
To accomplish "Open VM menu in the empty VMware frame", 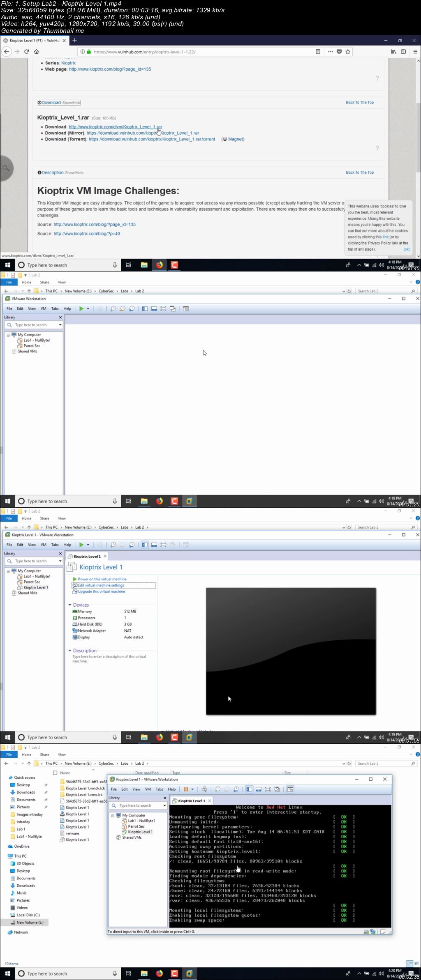I will click(44, 308).
